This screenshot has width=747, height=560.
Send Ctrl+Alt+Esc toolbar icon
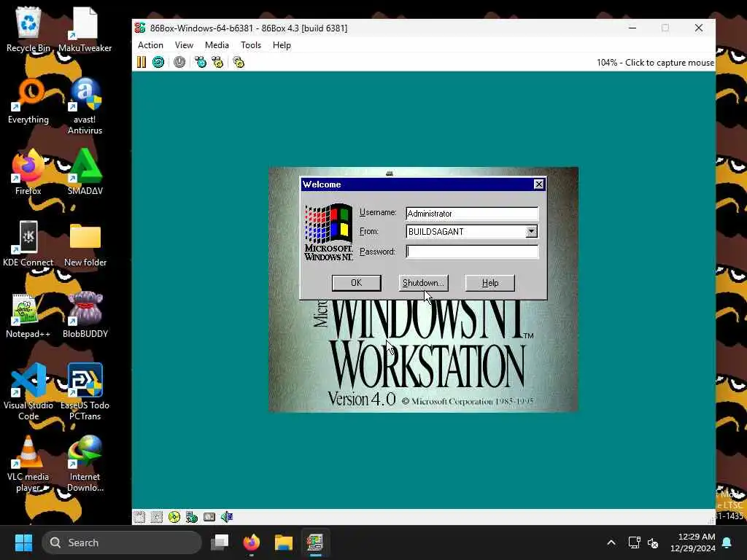[217, 62]
